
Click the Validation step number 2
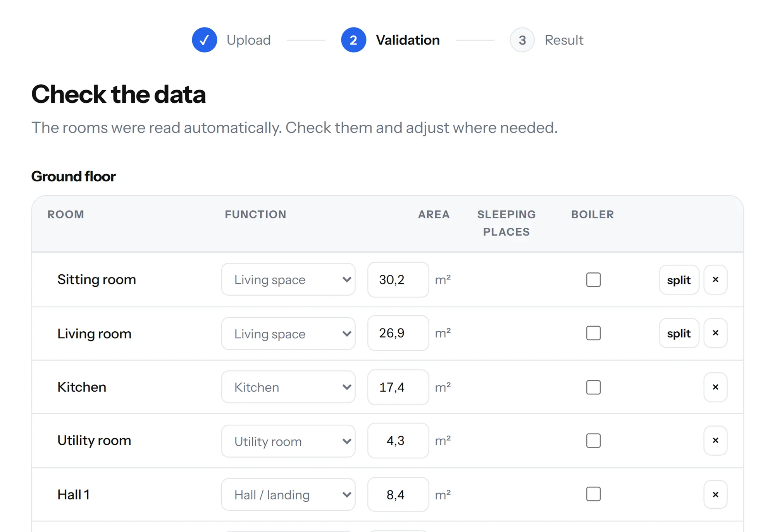point(353,40)
